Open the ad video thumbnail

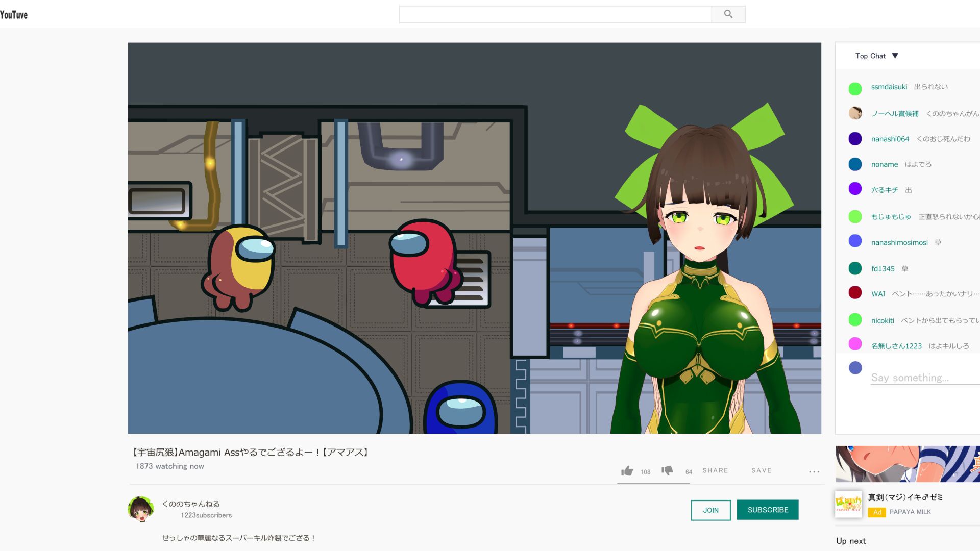[x=908, y=464]
